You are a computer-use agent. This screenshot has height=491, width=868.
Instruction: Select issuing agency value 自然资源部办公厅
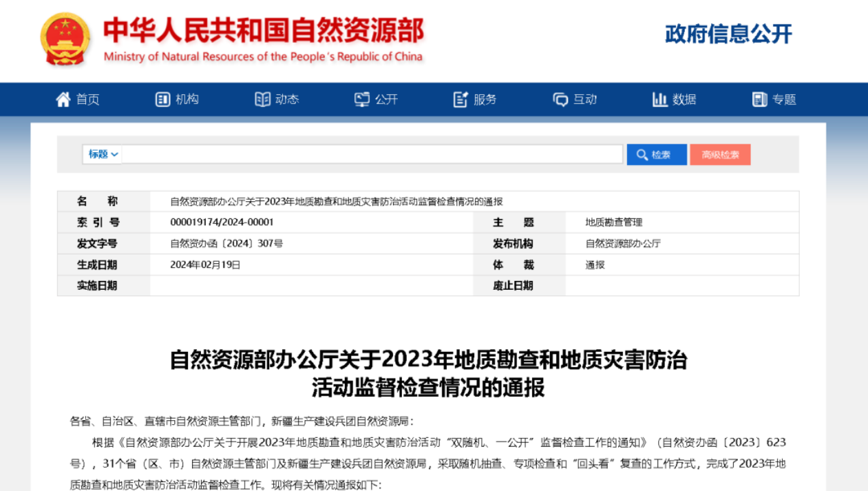(x=623, y=243)
